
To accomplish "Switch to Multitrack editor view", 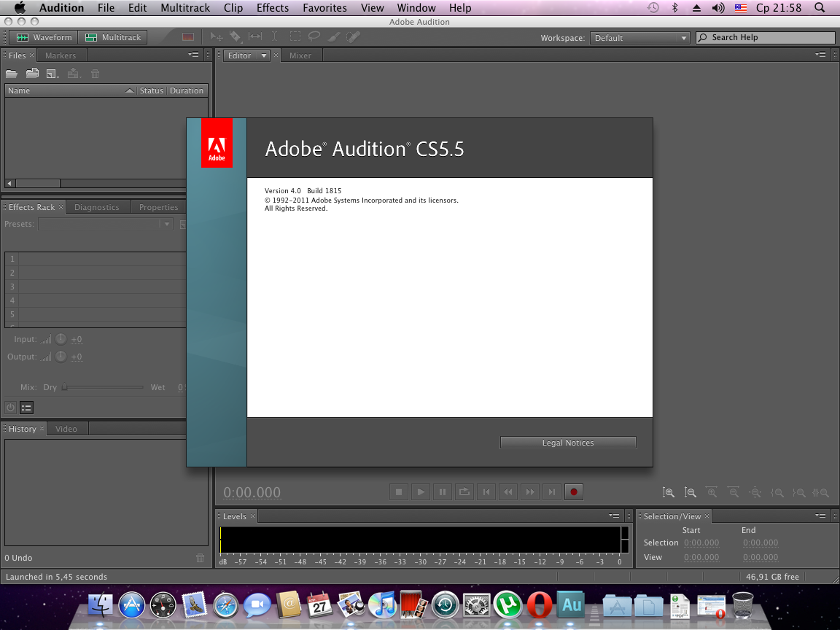I will click(x=114, y=37).
